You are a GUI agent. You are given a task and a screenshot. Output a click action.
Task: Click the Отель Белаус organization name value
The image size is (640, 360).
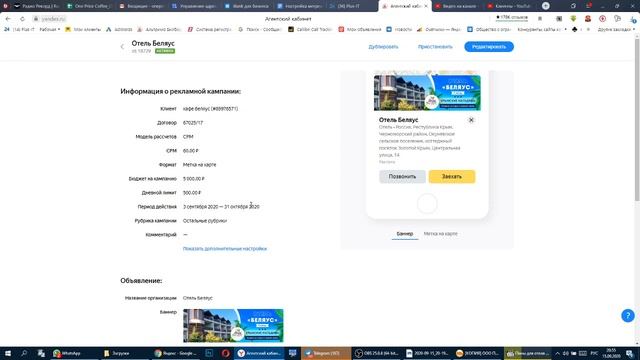coord(198,298)
